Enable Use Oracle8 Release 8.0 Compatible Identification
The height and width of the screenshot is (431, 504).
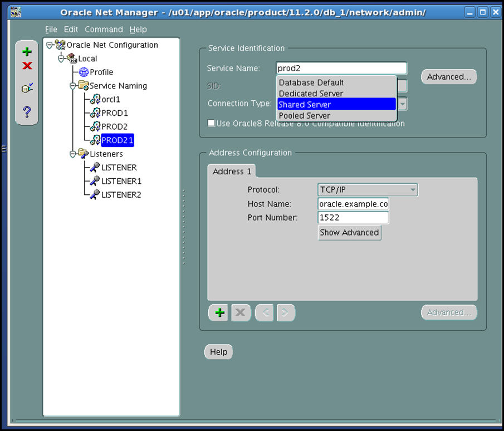(211, 123)
